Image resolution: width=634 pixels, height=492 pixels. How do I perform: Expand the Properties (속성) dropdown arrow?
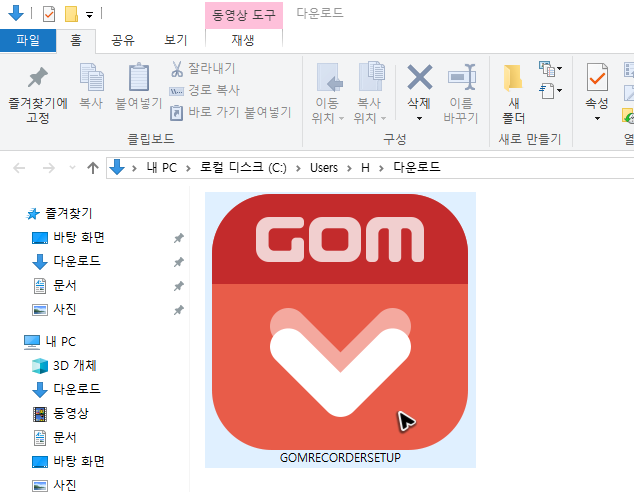pos(597,119)
